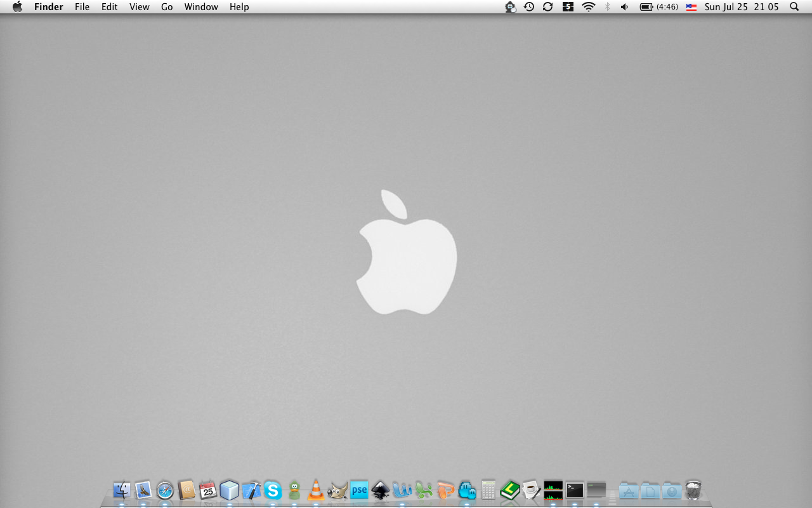This screenshot has width=812, height=508.
Task: Launch Photoshop Elements pse icon
Action: [x=359, y=490]
